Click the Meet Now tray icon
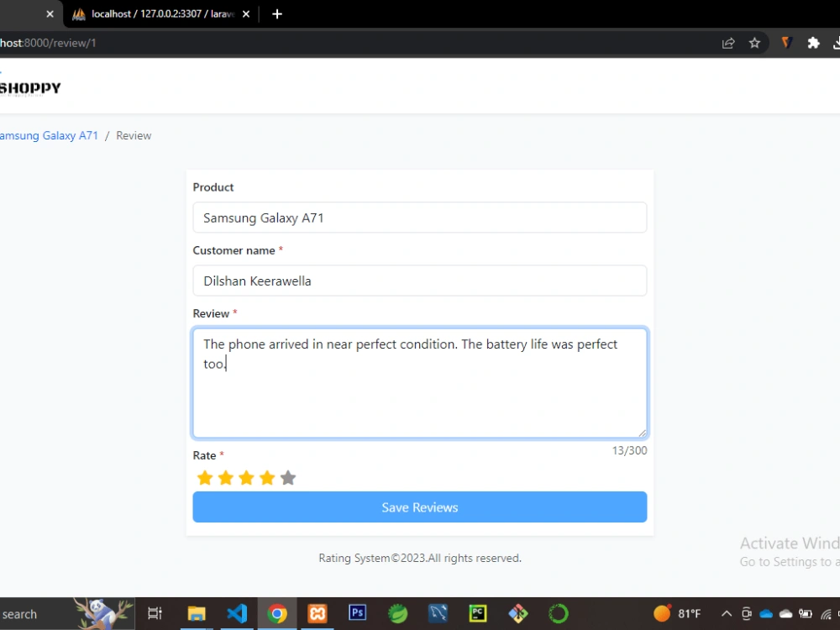Viewport: 840px width, 630px height. coord(746,614)
